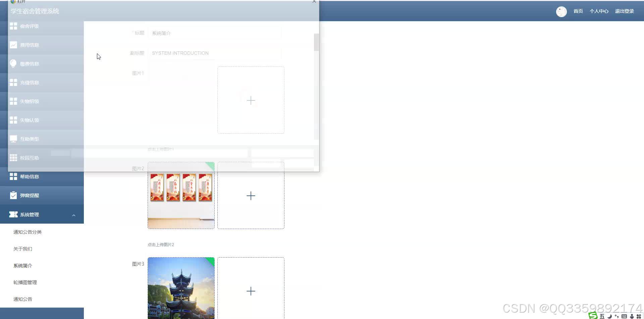Select 通知公告分类 submenu entry
Viewport: 644px width, 319px height.
(28, 232)
